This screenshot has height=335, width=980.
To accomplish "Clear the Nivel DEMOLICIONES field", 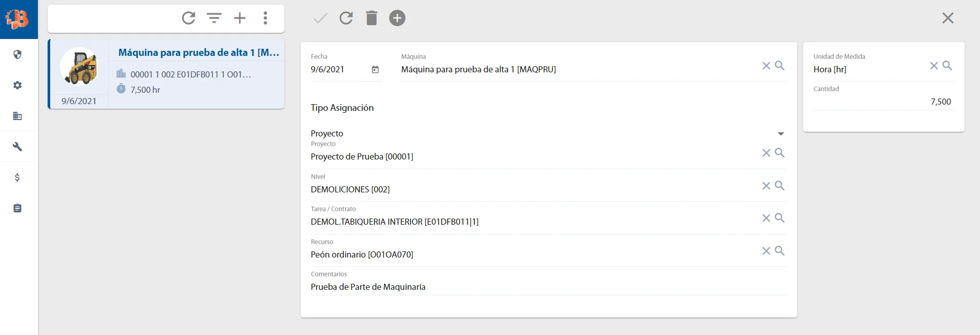I will tap(766, 186).
